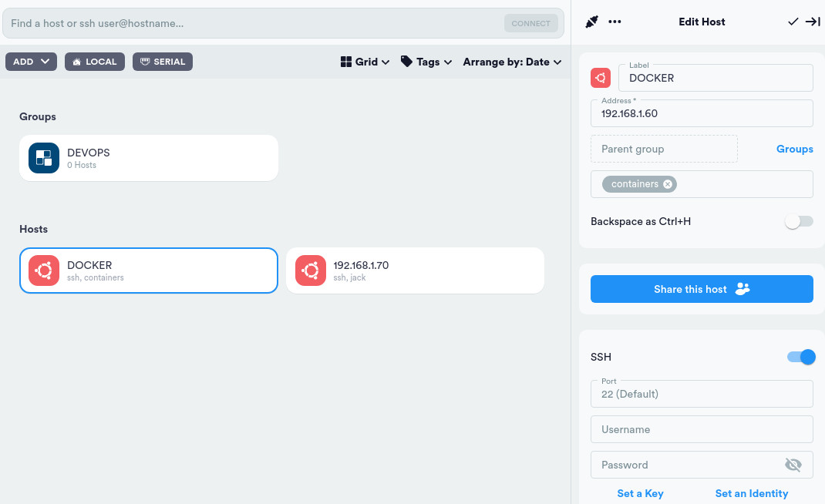Remove the containers tag with its x icon
Screen dimensions: 825x504
[x=668, y=183]
